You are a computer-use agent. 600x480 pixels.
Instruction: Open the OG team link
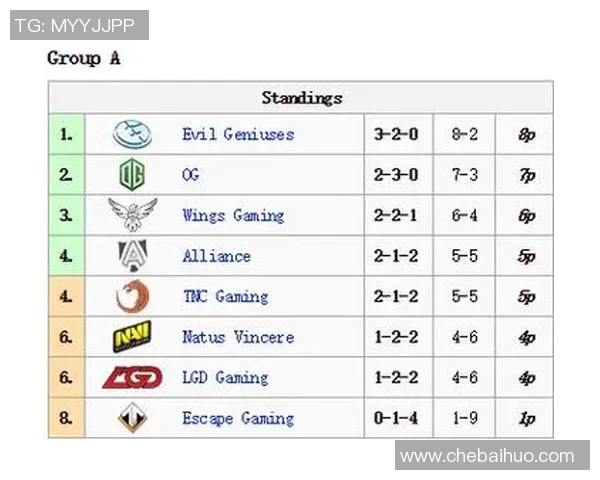point(190,175)
